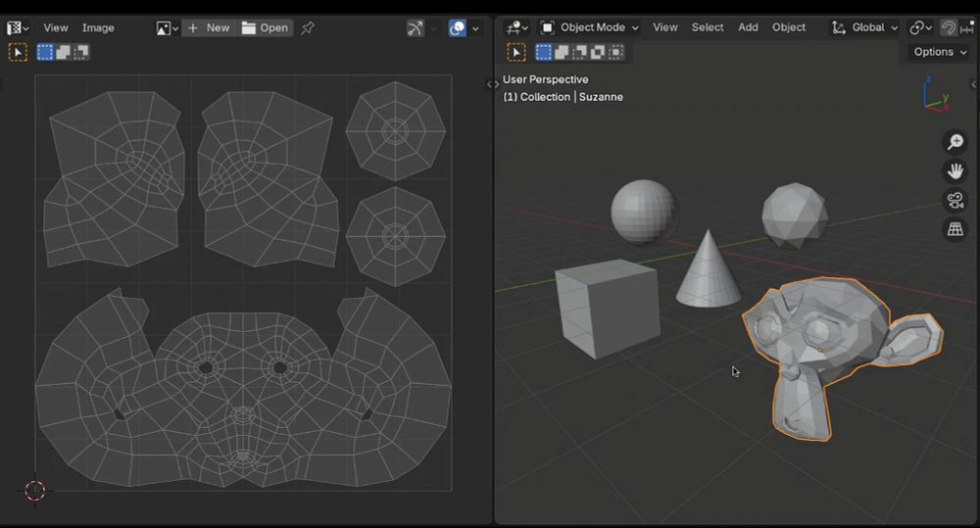
Task: Choose Subtract selection mode in UV editor
Action: [x=81, y=52]
